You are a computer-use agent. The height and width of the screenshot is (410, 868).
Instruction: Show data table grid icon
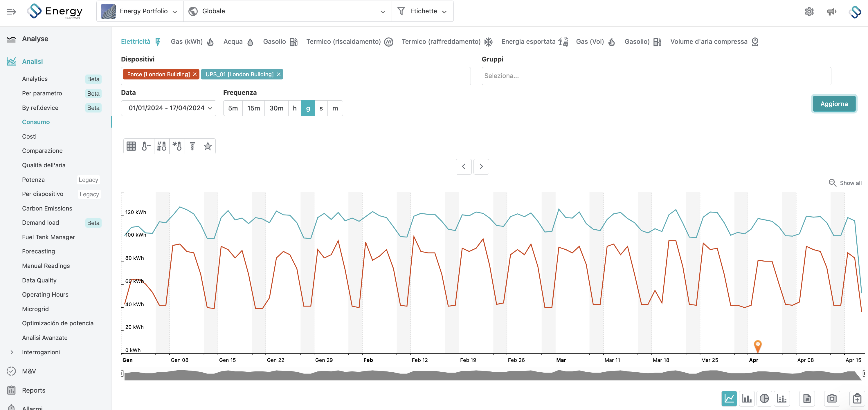[131, 146]
